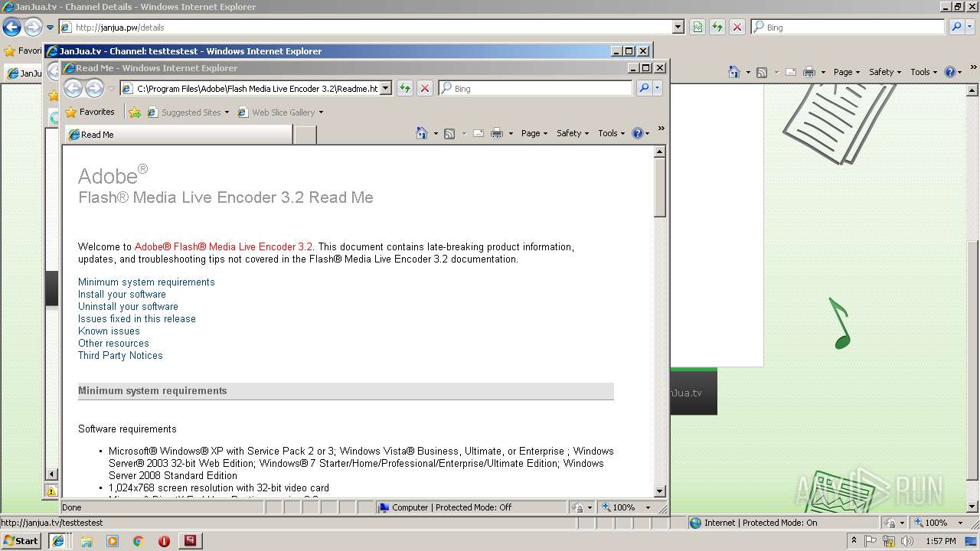Click Read Me address bar path
The height and width of the screenshot is (551, 980).
click(x=257, y=89)
